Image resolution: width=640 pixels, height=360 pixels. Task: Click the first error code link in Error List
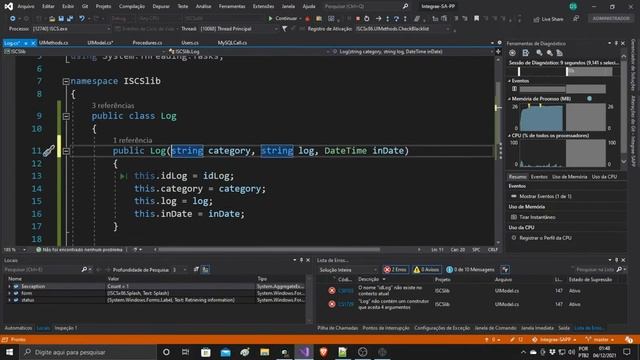click(x=346, y=291)
